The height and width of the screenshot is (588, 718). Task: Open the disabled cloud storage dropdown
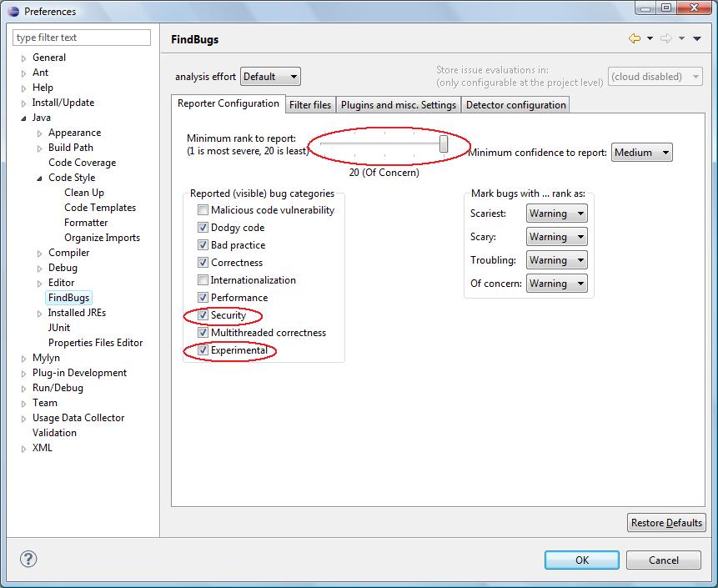(x=655, y=77)
